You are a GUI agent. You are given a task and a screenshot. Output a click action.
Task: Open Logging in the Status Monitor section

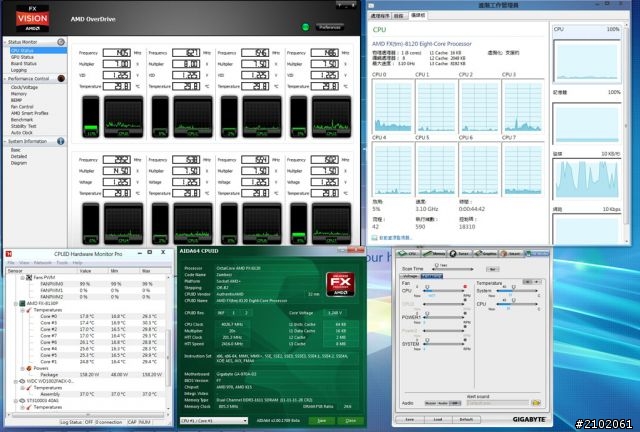pyautogui.click(x=19, y=70)
